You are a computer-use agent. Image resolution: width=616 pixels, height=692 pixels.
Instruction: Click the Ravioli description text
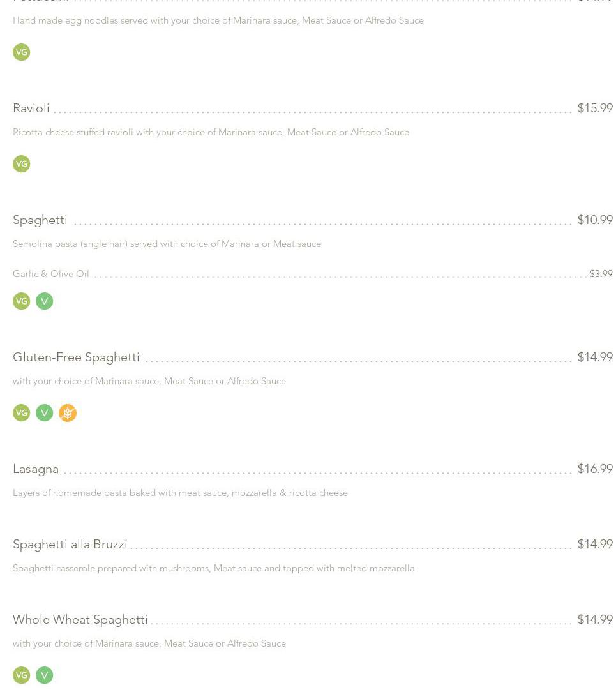(211, 132)
